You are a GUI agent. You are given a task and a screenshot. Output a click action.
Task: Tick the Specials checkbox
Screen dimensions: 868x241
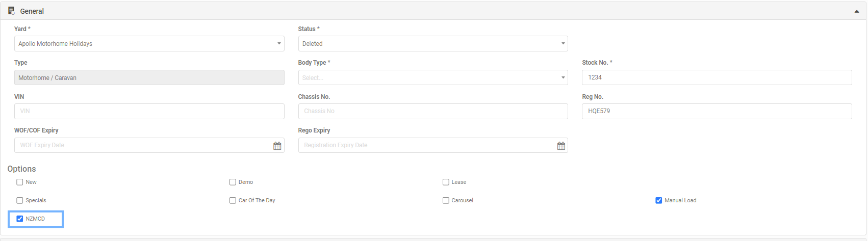(x=20, y=200)
